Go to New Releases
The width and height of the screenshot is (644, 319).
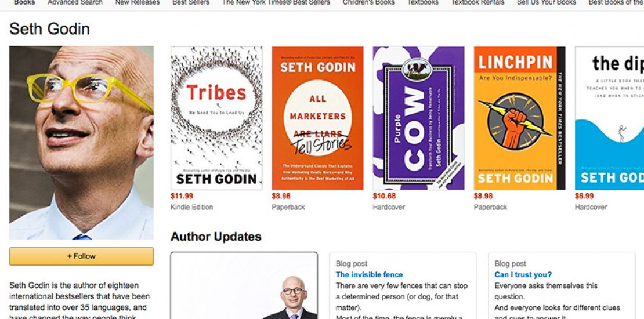pyautogui.click(x=137, y=2)
